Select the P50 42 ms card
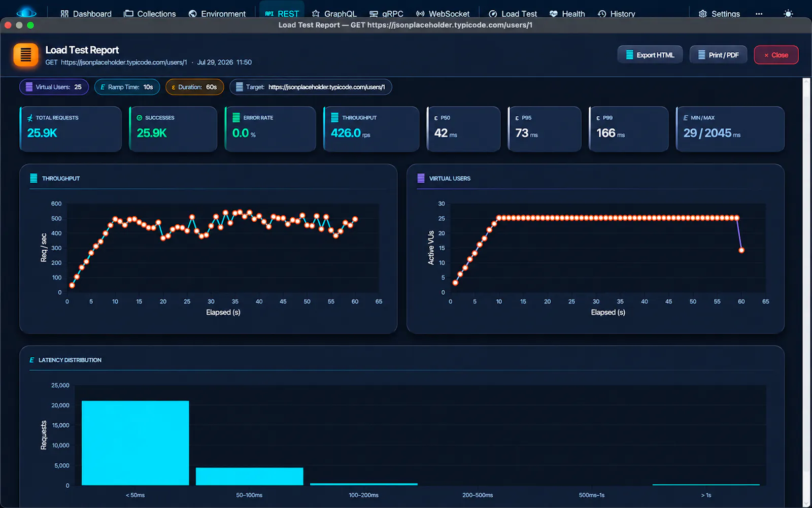The image size is (812, 508). click(463, 129)
